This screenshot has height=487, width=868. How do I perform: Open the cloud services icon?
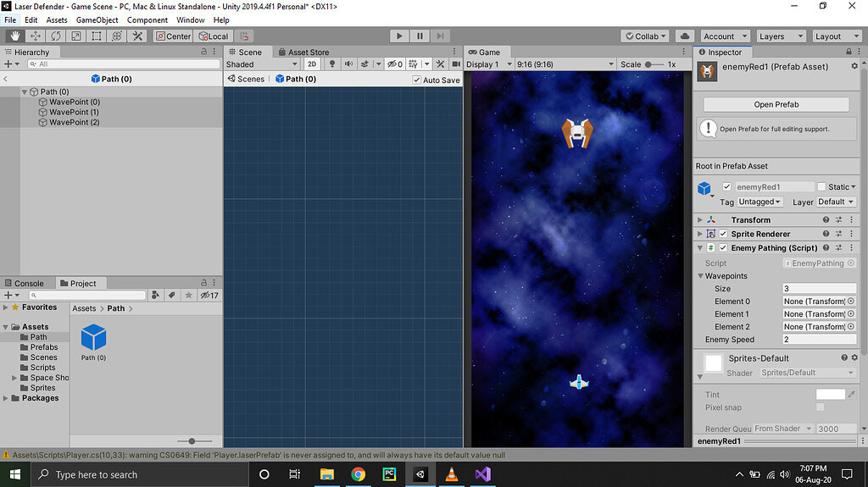click(685, 36)
